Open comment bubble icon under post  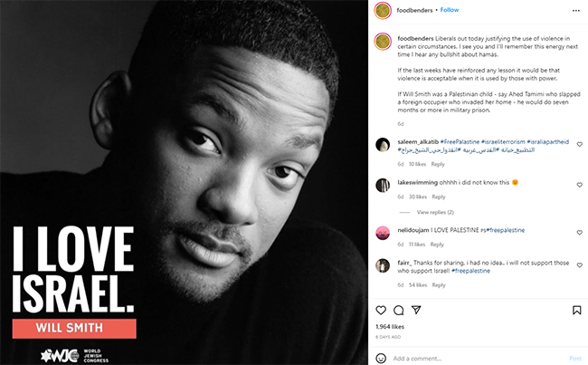(x=398, y=310)
